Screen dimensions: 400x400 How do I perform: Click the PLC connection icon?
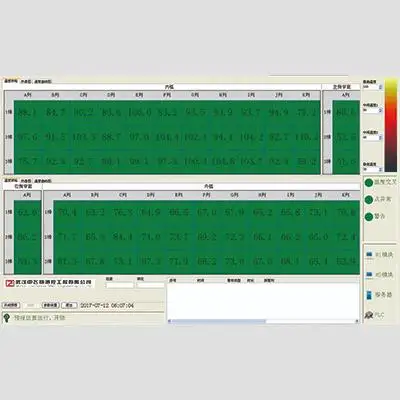click(368, 315)
